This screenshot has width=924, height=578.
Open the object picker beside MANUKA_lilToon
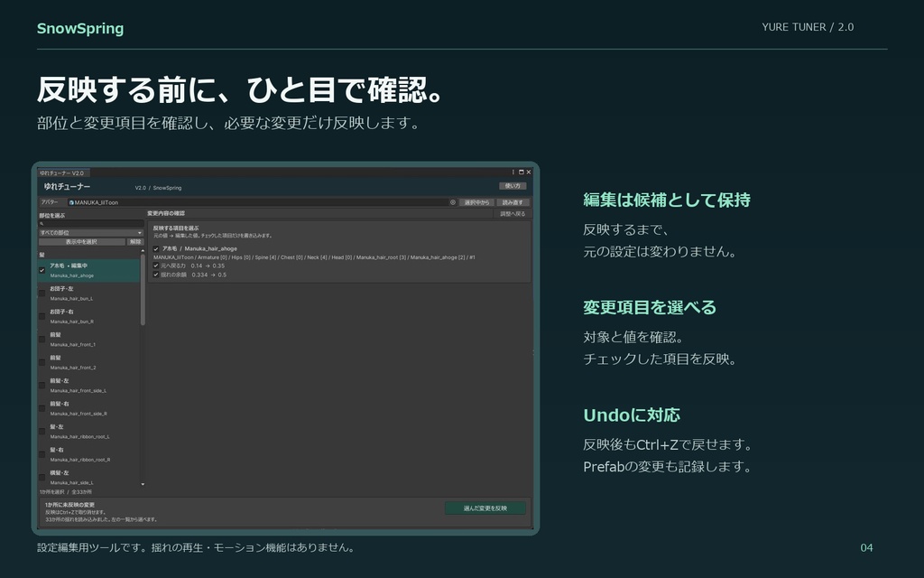453,202
